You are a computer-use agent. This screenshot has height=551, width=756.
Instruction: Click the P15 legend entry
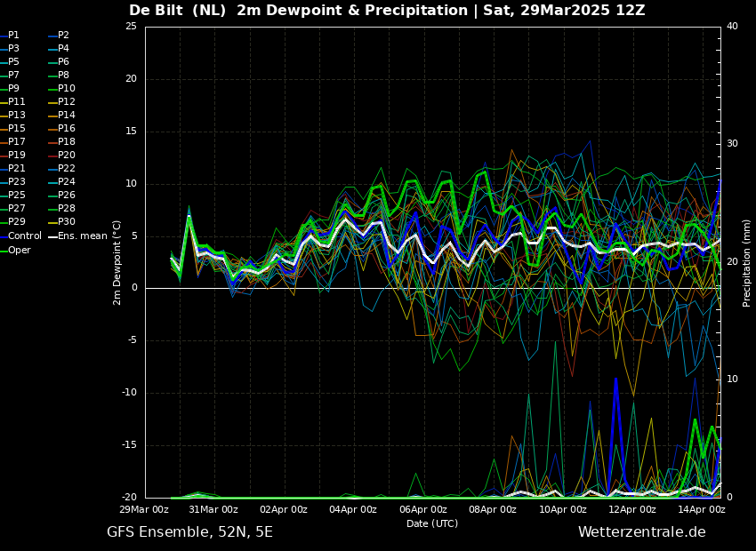click(x=12, y=128)
